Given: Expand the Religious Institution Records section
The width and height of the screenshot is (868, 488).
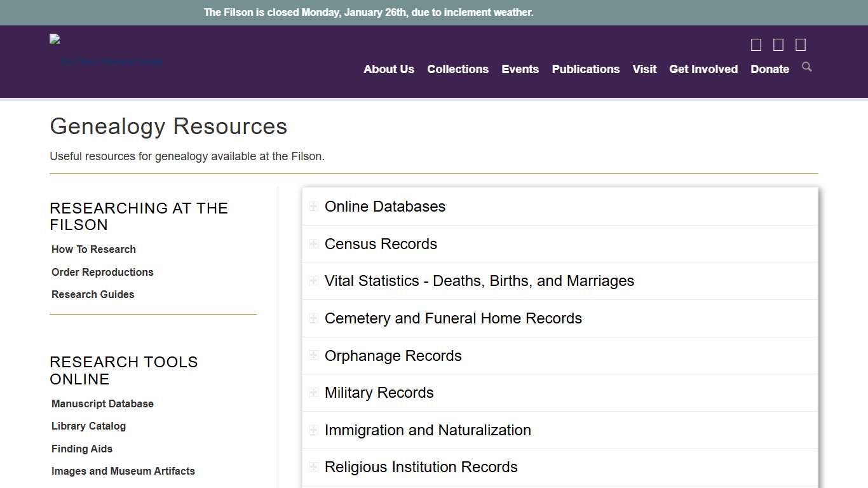Looking at the screenshot, I should pos(313,466).
